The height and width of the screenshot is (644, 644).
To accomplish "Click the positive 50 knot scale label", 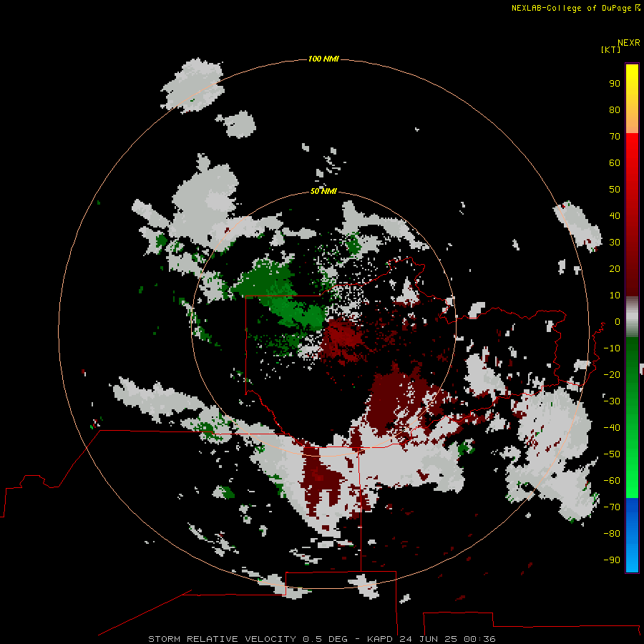I will (615, 190).
